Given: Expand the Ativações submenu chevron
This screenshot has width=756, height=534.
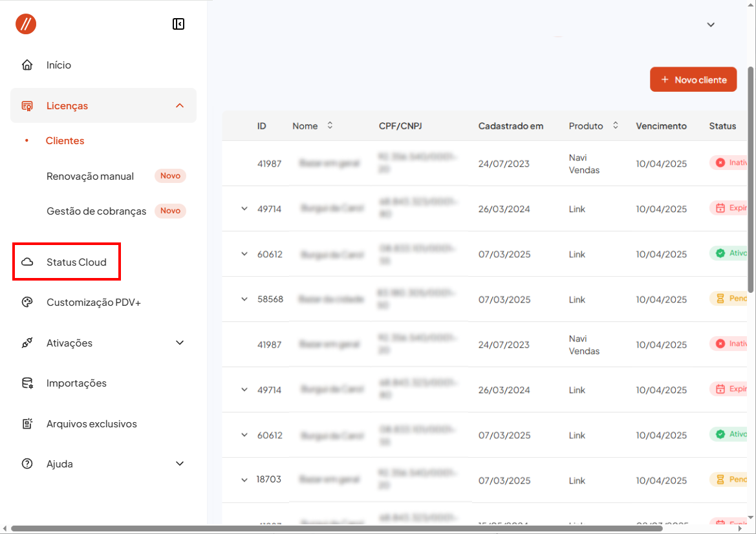Looking at the screenshot, I should (180, 343).
